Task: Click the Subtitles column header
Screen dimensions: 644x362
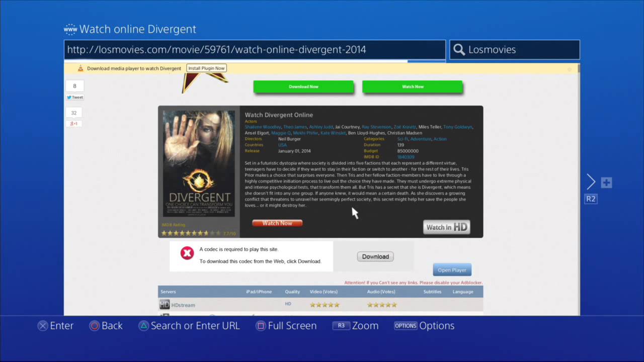Action: point(432,292)
